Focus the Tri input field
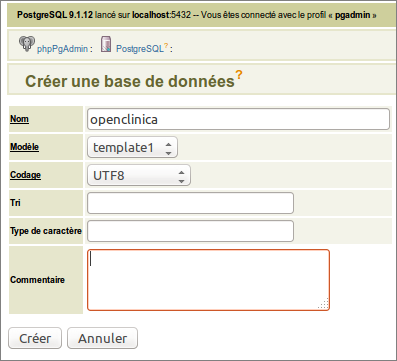Viewport: 397px width, 361px height. (x=190, y=203)
